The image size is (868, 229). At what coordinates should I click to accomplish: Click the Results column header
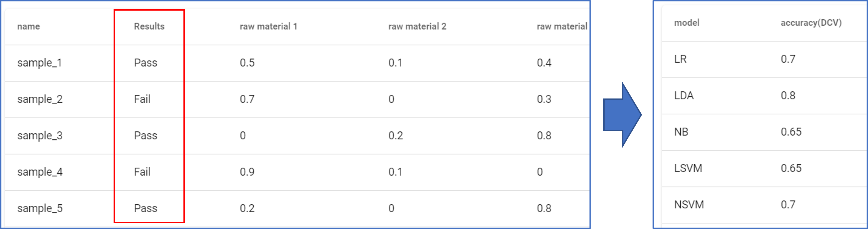coord(149,26)
